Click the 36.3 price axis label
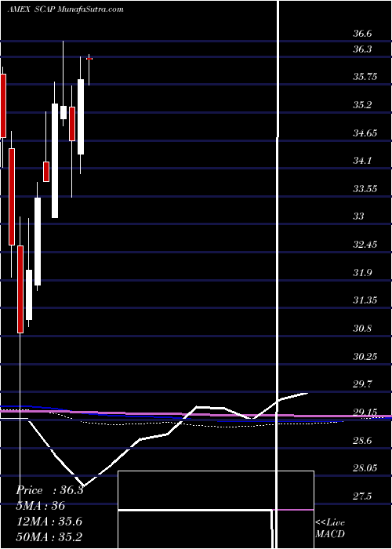This screenshot has width=392, height=549. (362, 49)
